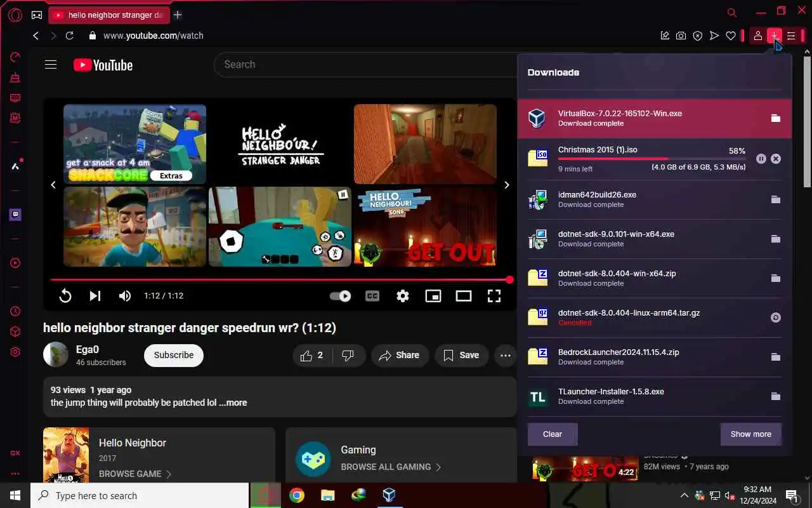The width and height of the screenshot is (812, 508).
Task: Show previous suggested videos arrow
Action: (x=53, y=185)
